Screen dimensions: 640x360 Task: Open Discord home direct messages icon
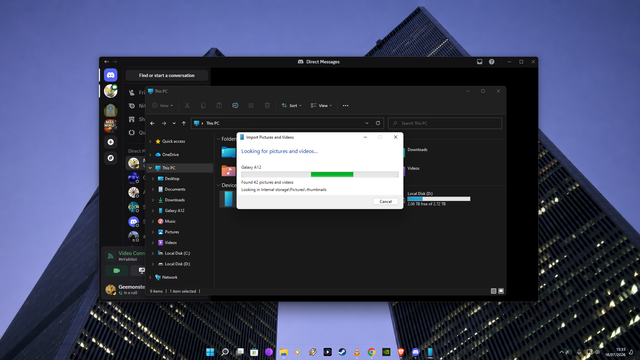(x=111, y=75)
